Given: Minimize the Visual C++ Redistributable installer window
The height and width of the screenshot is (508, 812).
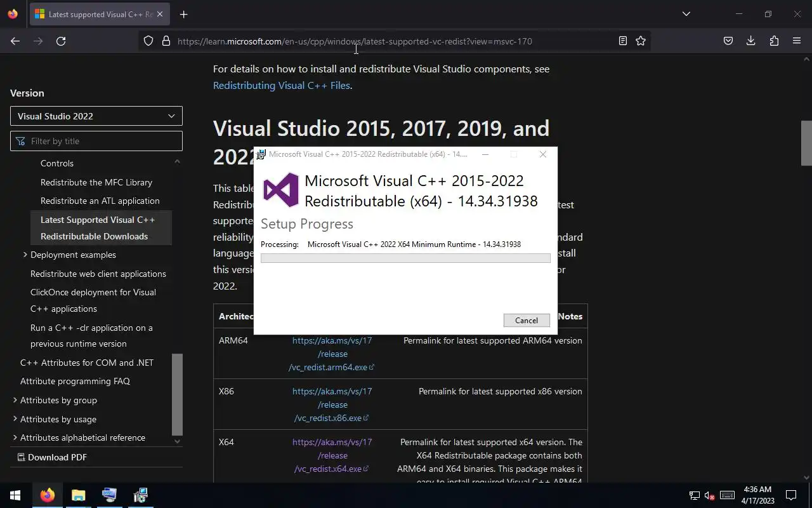Looking at the screenshot, I should 485,154.
